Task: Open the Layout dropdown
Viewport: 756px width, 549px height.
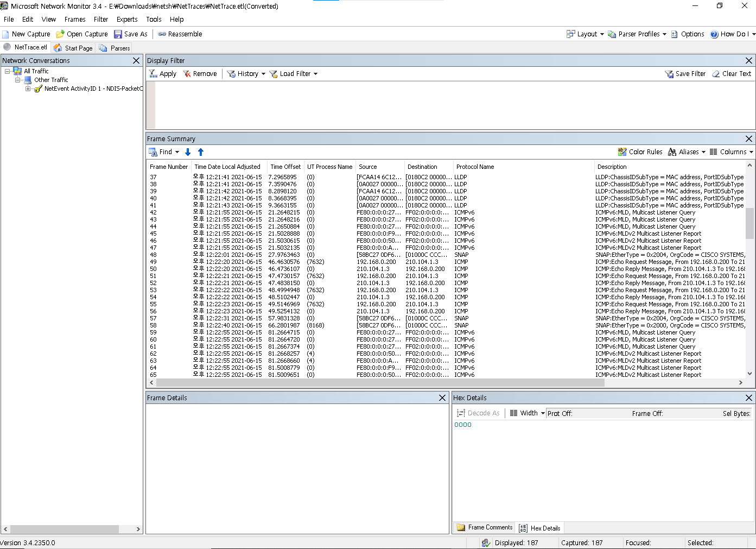Action: tap(585, 34)
